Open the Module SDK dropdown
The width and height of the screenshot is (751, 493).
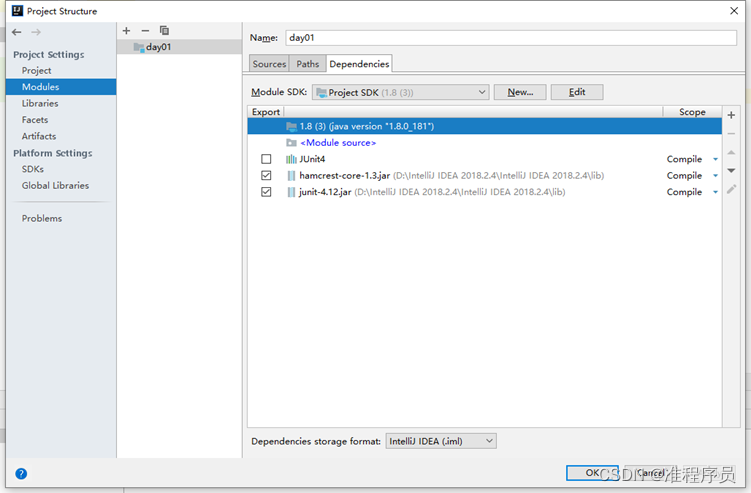[x=400, y=92]
